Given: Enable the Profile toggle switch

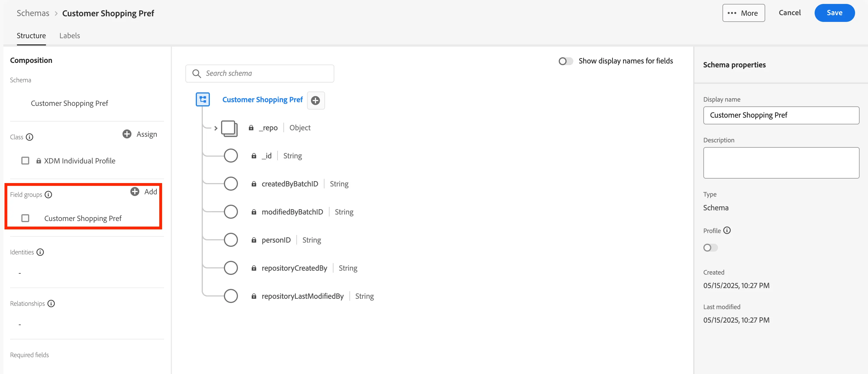Looking at the screenshot, I should [710, 248].
